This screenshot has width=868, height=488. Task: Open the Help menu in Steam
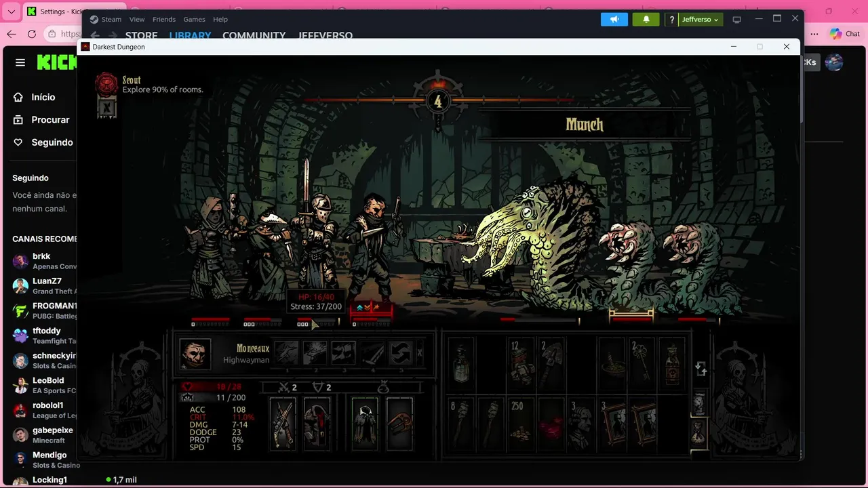(220, 19)
